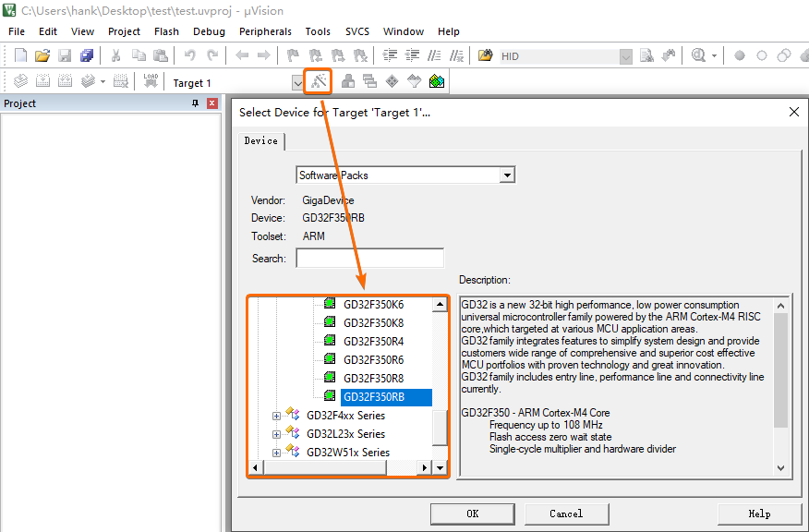
Task: Indent selected lines via toolbar icon
Action: [x=390, y=55]
